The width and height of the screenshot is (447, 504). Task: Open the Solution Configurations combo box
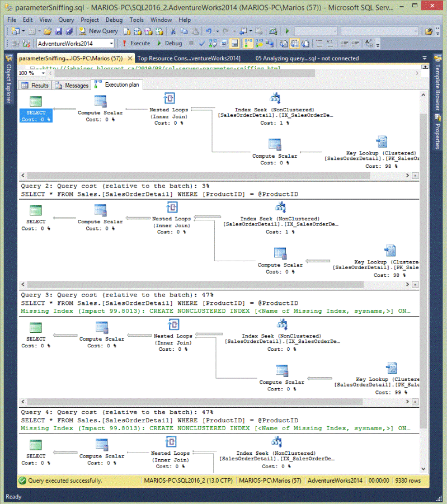tap(316, 31)
